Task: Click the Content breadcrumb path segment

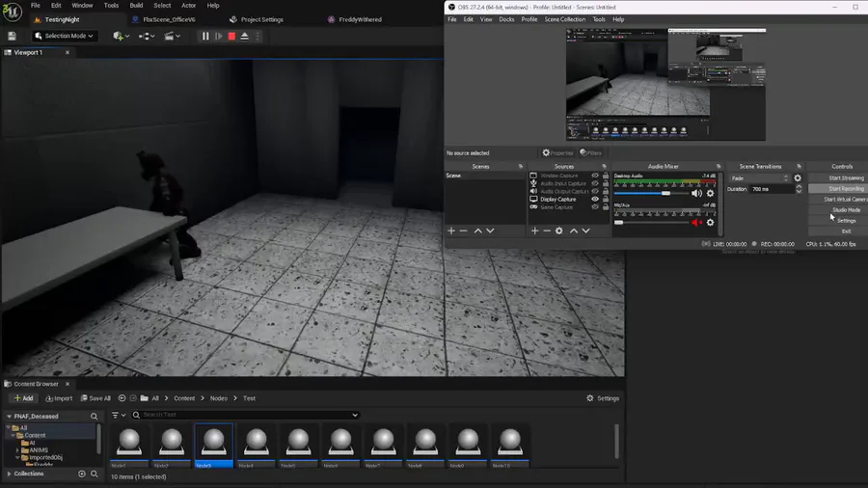Action: pos(184,398)
